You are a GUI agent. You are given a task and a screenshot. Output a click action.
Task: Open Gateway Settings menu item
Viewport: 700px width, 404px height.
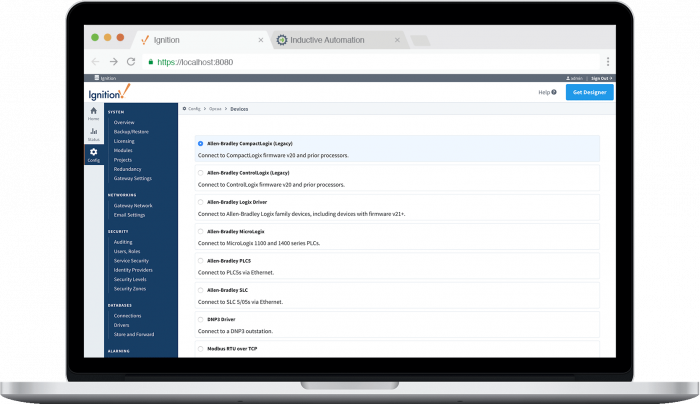click(x=133, y=178)
